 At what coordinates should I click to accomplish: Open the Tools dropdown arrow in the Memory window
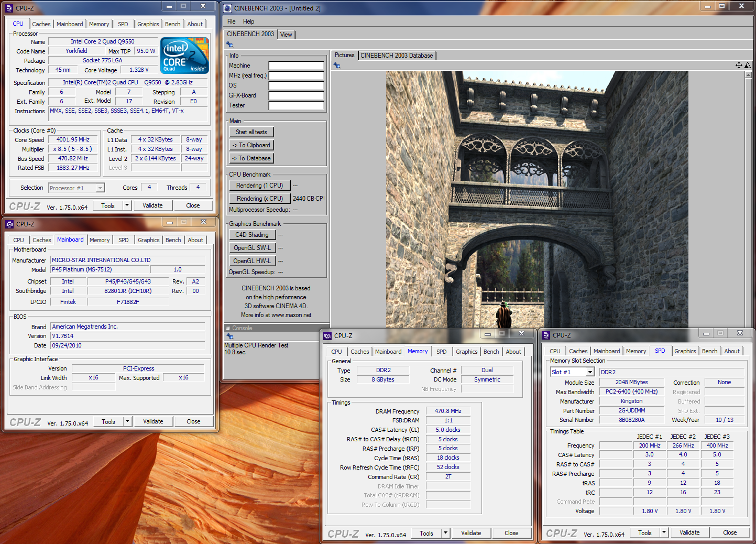point(445,533)
